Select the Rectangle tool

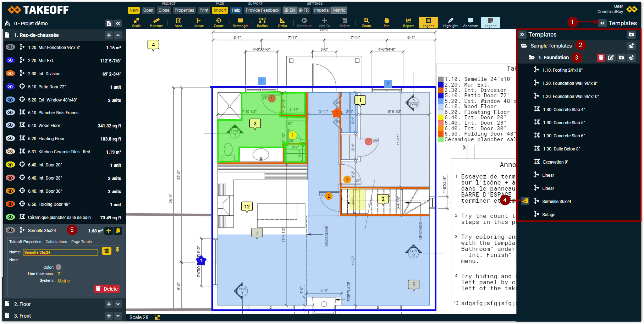[x=241, y=22]
